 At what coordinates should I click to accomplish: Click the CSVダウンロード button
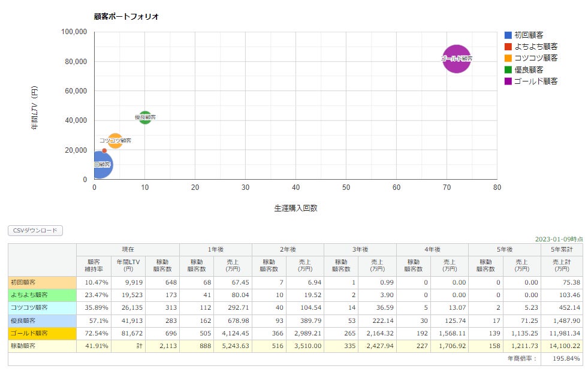click(x=35, y=231)
